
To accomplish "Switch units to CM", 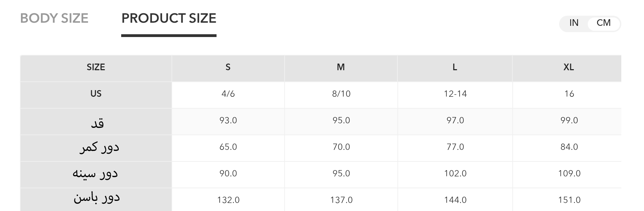I will [x=603, y=23].
